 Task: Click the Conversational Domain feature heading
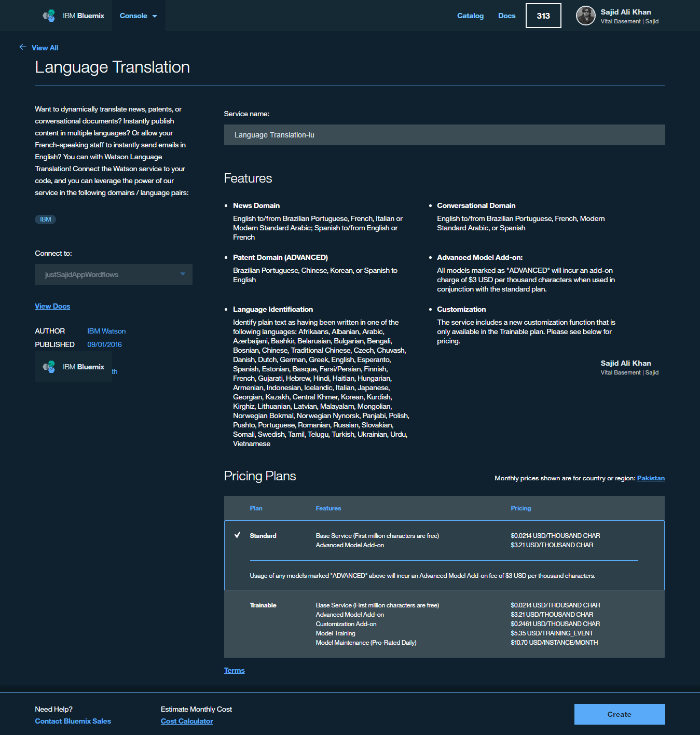tap(476, 205)
